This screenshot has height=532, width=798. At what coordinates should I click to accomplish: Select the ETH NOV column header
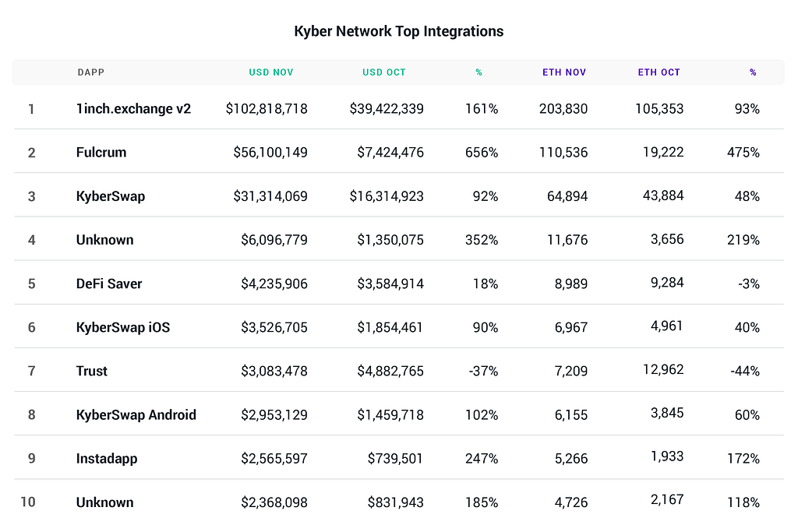[564, 72]
